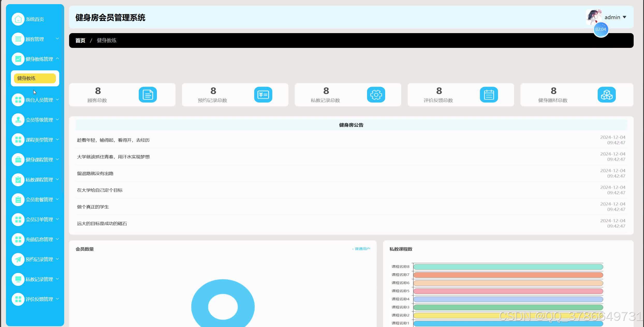644x327 pixels.
Task: Click the paper plane icon for 预约记录管理
Action: coord(18,259)
